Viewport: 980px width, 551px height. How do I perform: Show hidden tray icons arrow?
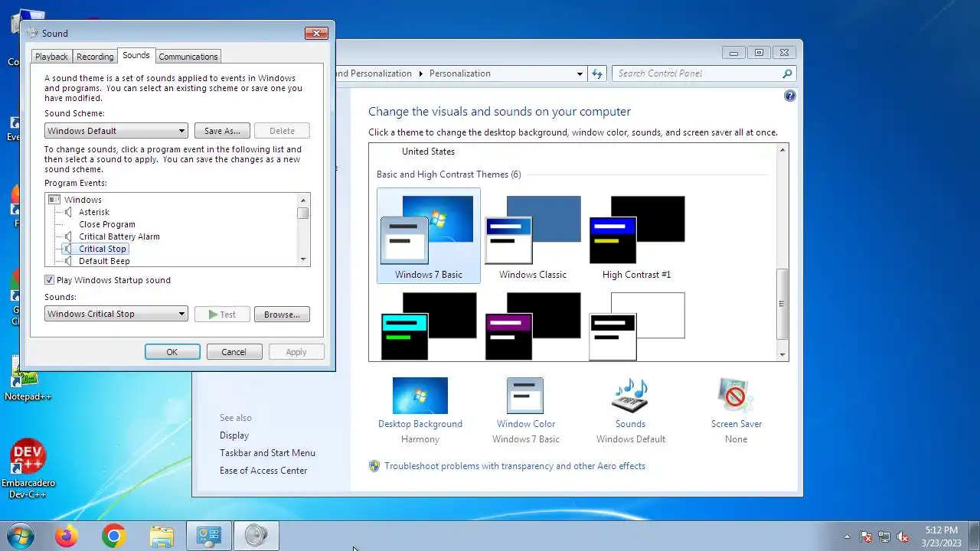click(x=847, y=536)
